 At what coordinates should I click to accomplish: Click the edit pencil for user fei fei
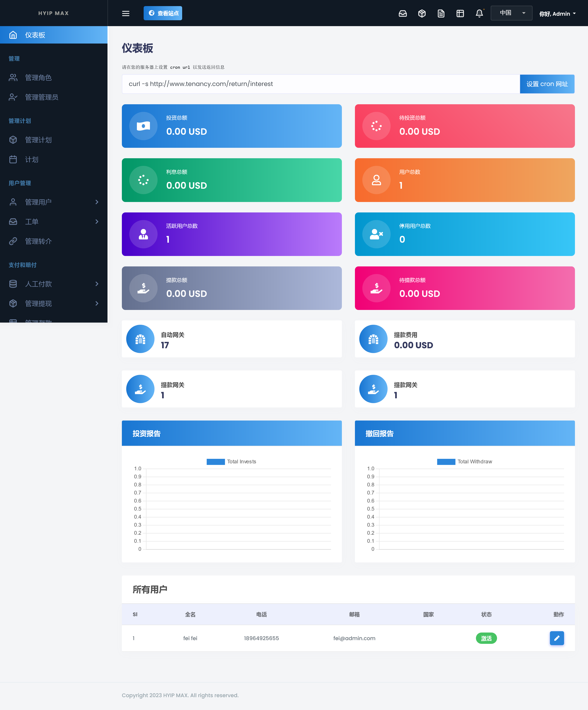pos(556,638)
